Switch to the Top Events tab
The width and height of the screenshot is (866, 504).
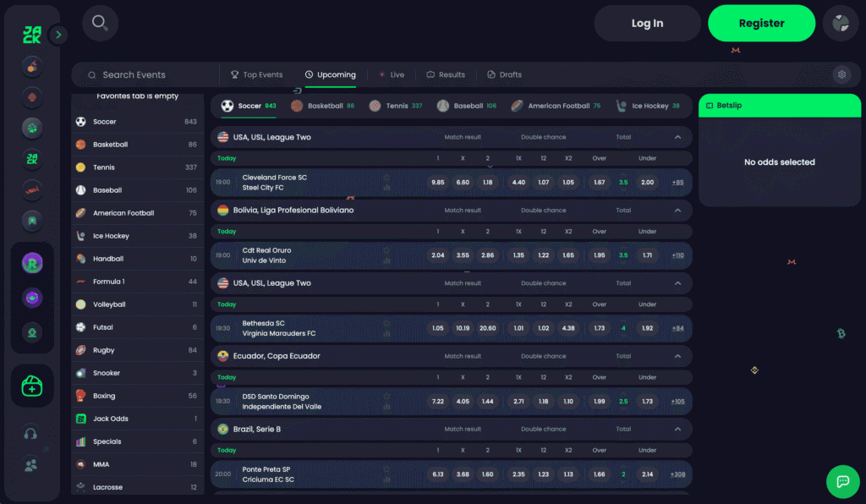pyautogui.click(x=257, y=74)
